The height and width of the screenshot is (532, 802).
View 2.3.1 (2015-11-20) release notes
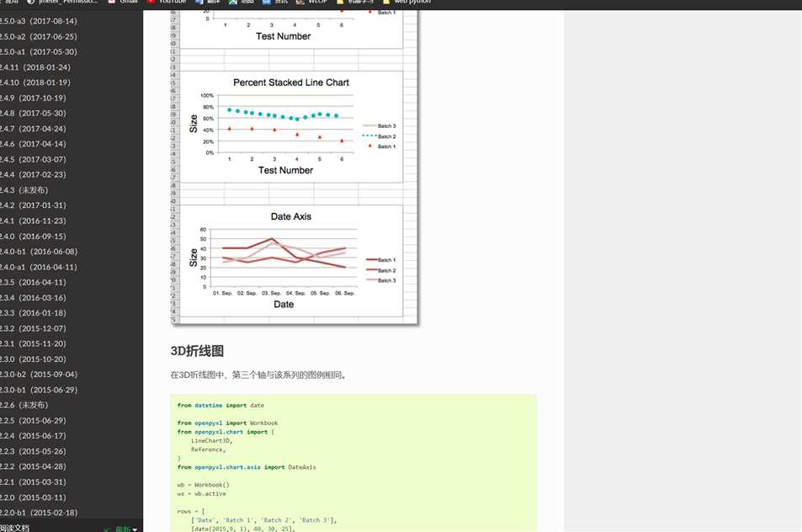pos(33,343)
